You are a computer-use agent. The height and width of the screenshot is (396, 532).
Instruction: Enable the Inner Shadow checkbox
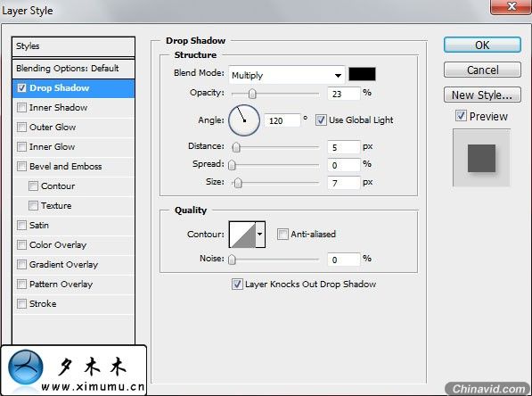[21, 108]
